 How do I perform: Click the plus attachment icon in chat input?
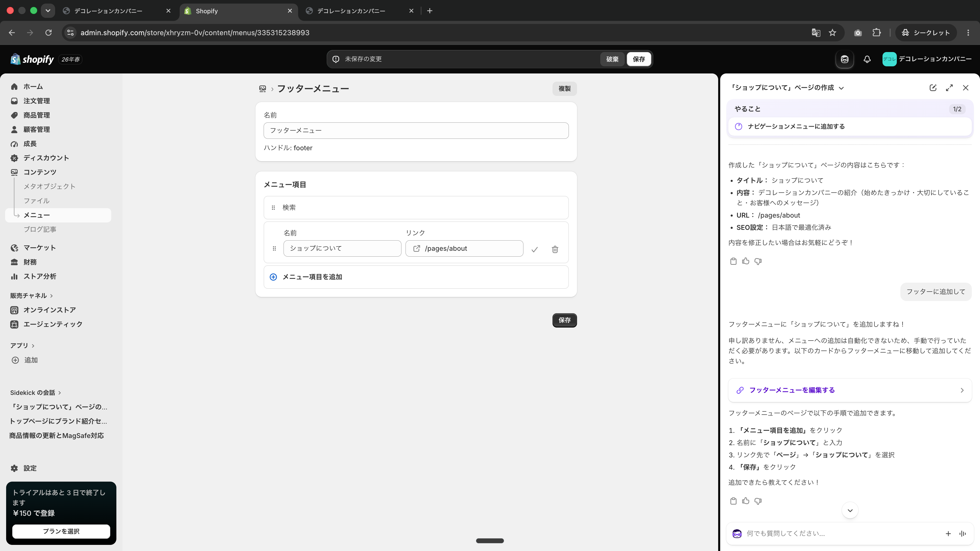(948, 534)
